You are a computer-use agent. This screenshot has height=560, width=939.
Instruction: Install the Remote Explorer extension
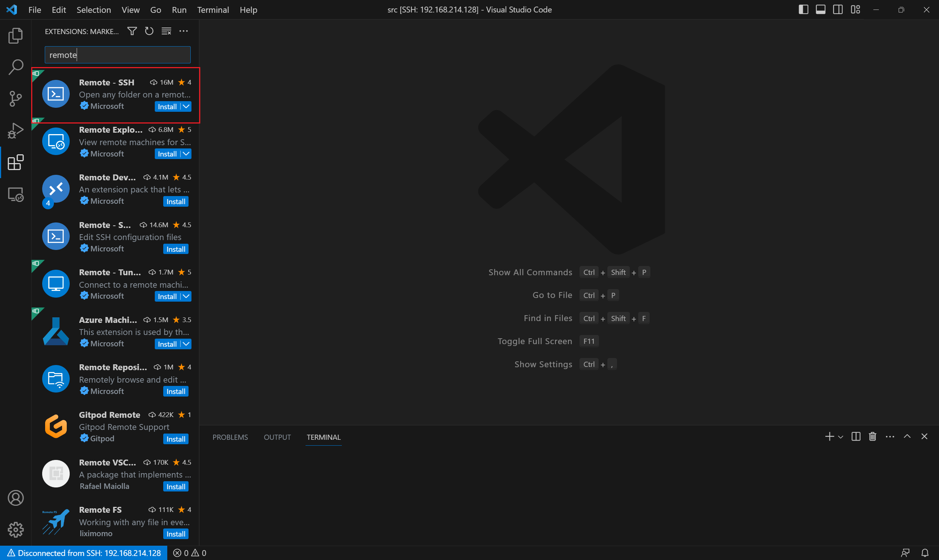point(167,154)
